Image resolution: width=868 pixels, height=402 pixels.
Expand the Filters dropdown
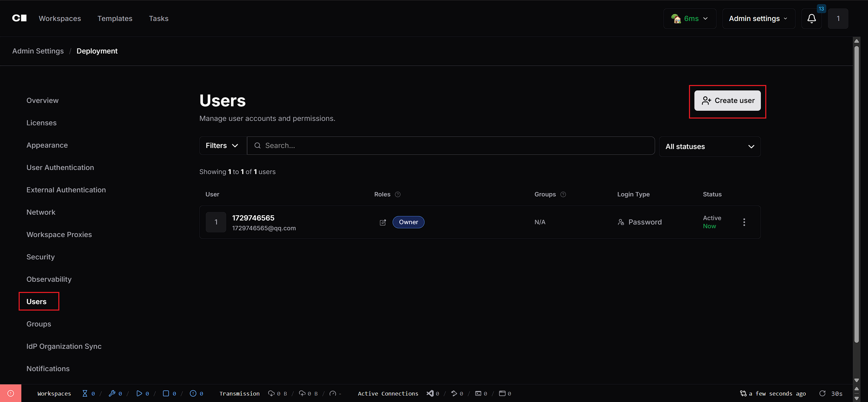223,146
